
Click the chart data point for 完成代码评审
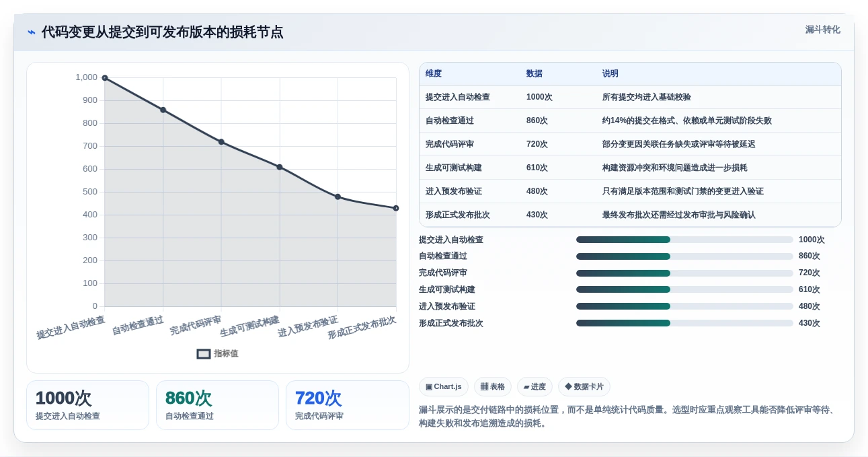click(x=221, y=142)
